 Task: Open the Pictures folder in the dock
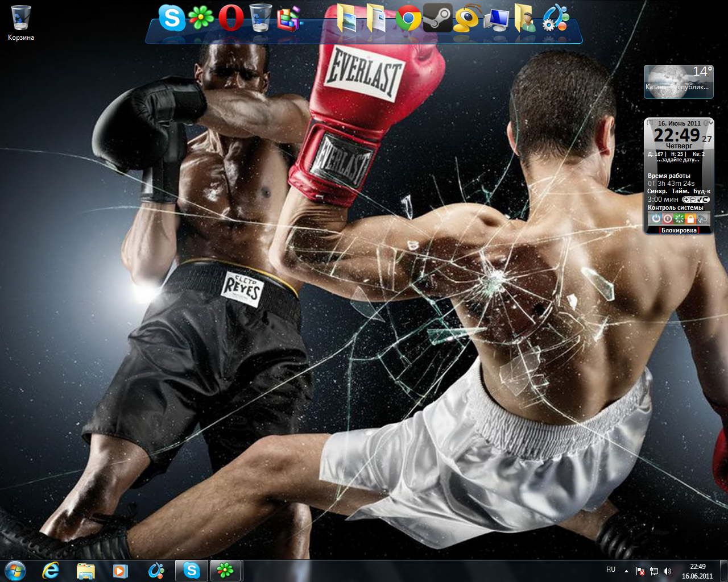pyautogui.click(x=348, y=18)
